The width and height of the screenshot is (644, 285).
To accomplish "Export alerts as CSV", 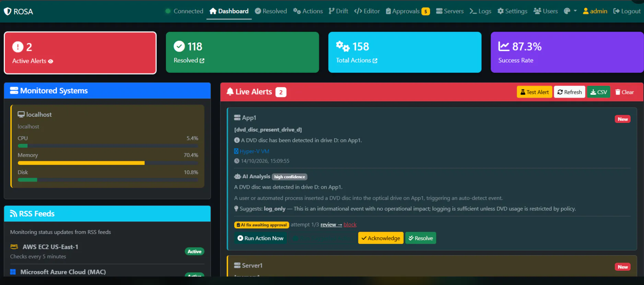I will point(598,92).
